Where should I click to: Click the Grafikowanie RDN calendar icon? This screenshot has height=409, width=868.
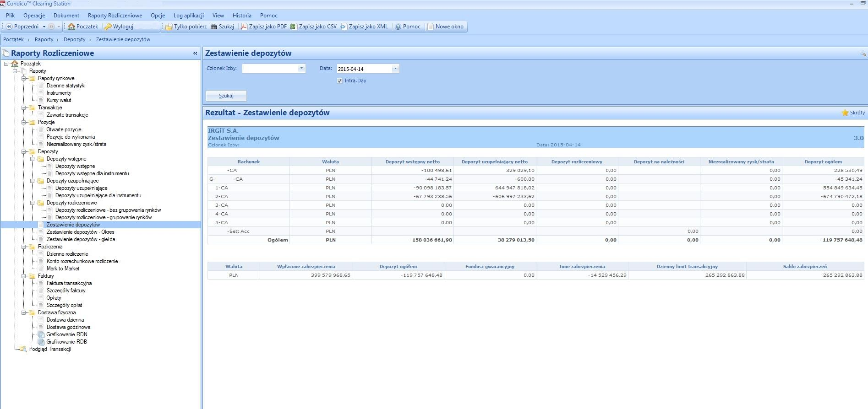pyautogui.click(x=41, y=334)
